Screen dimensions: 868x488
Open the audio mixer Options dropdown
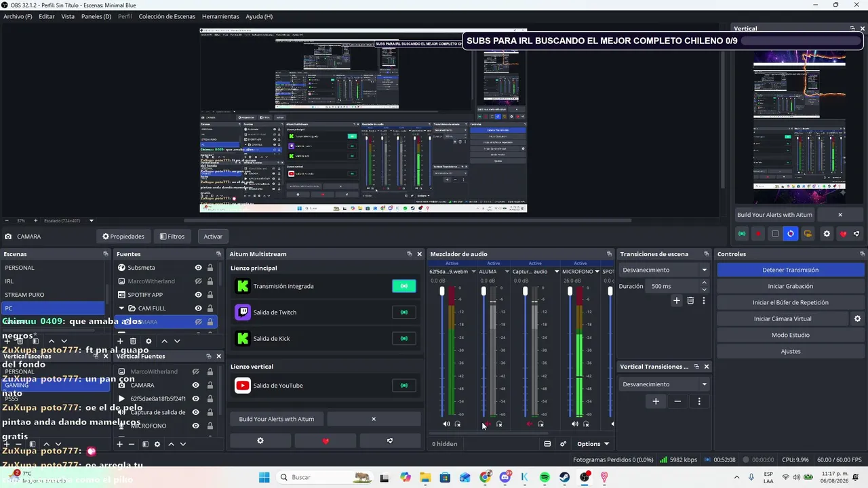click(593, 444)
